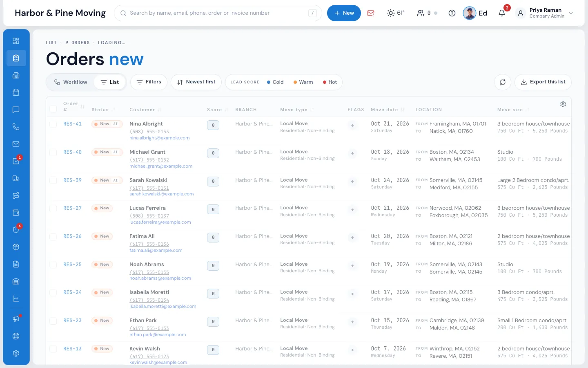Filter lead score by Cold
Viewport: 588px width, 368px height.
click(275, 82)
